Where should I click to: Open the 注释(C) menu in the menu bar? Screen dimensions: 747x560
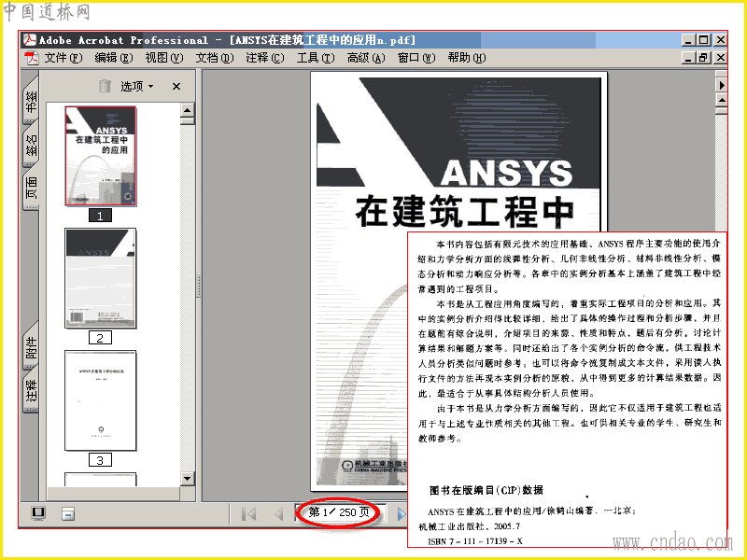click(265, 58)
